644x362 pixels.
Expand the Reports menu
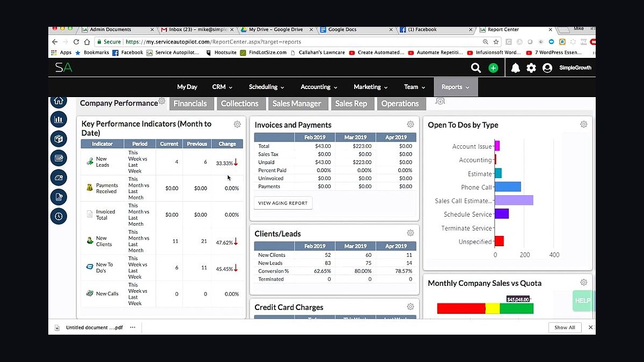tap(456, 87)
